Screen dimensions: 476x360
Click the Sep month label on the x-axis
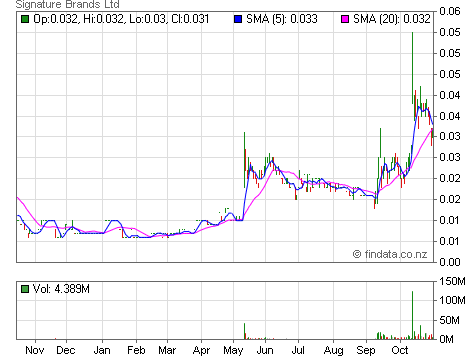tap(366, 351)
